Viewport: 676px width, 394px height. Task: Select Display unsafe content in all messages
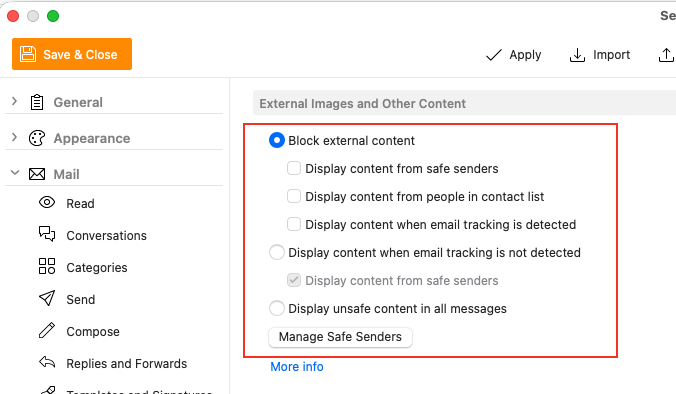277,308
